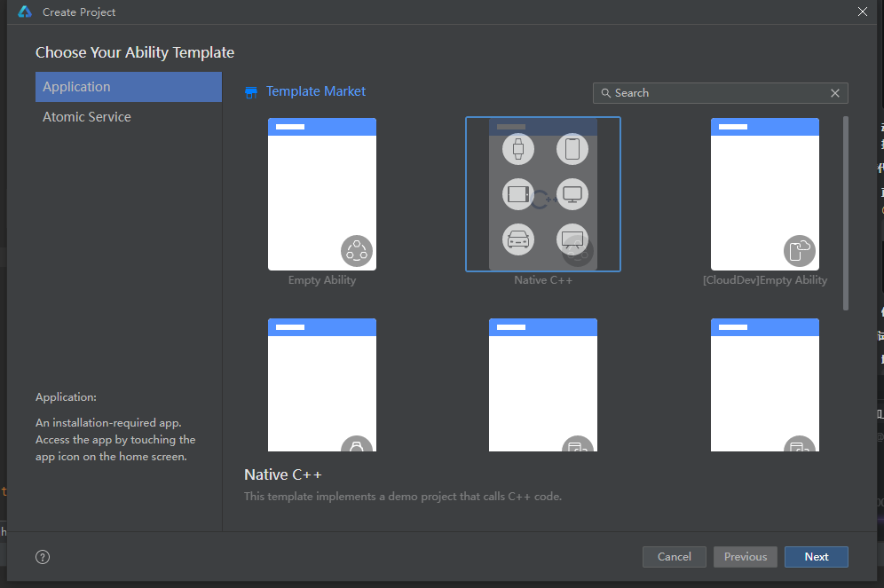884x588 pixels.
Task: Select the second-row left template thumbnail
Action: point(322,385)
